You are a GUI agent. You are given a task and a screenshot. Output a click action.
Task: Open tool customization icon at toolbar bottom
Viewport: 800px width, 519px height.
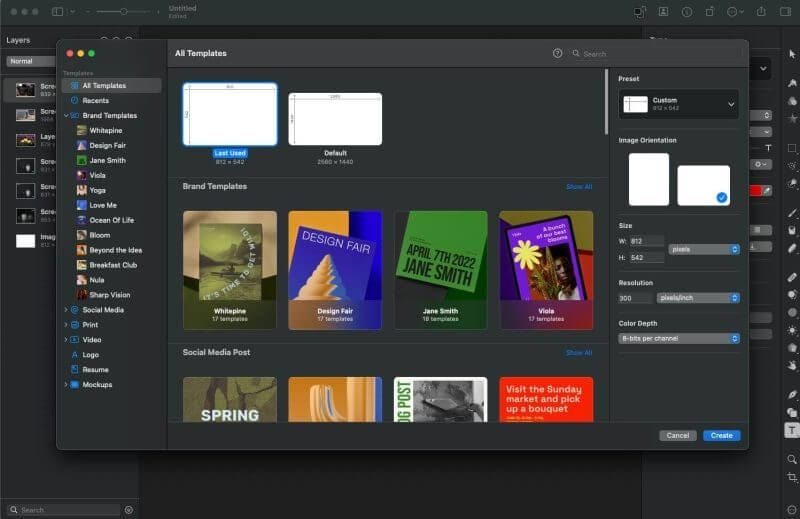point(792,509)
